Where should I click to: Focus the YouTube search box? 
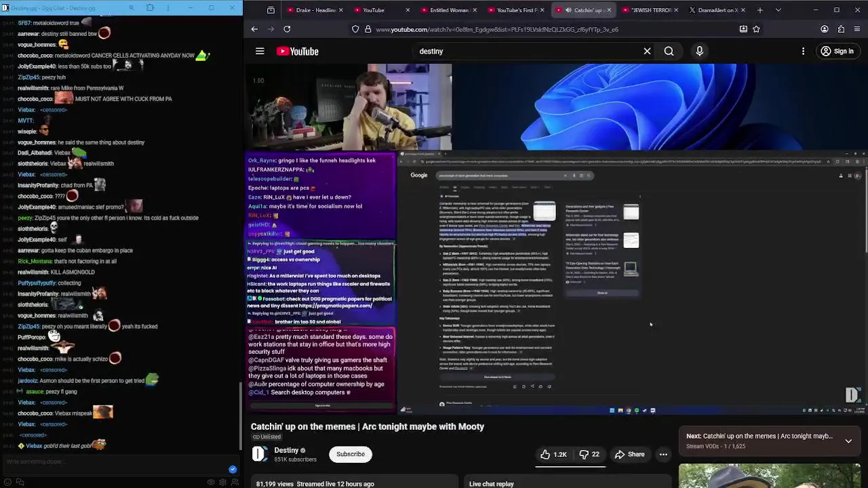click(529, 52)
